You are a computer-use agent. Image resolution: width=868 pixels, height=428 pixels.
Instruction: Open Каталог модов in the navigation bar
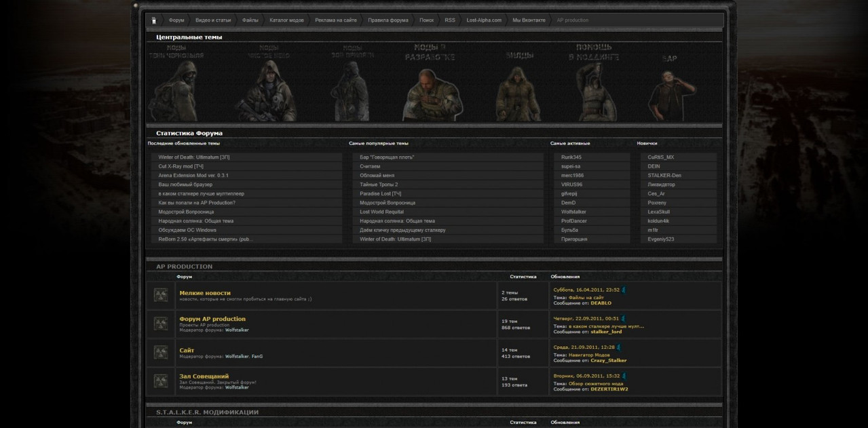[x=286, y=20]
